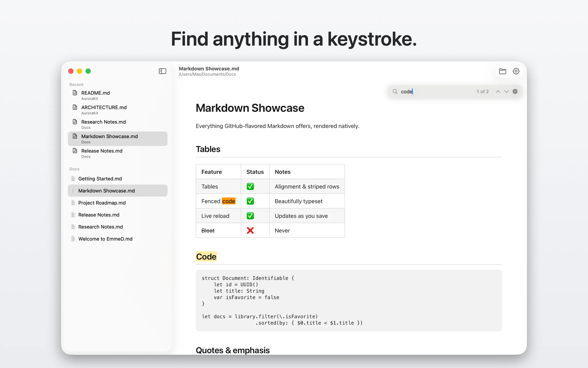This screenshot has height=368, width=588.
Task: Click the yellow minimize window button
Action: [79, 71]
